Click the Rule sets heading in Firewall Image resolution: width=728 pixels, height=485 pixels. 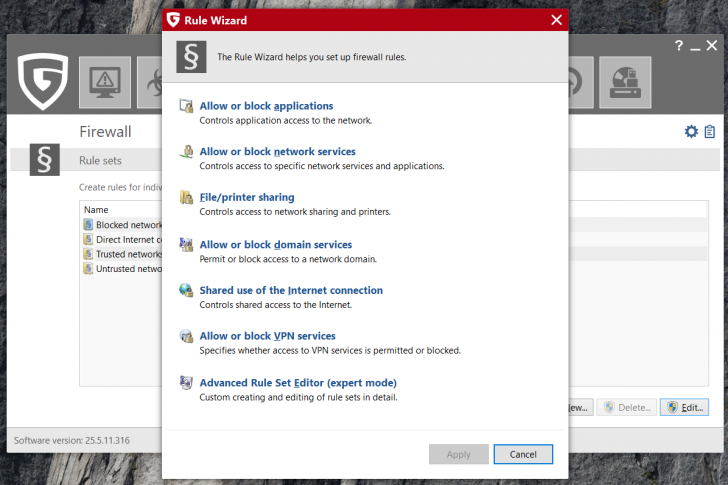pyautogui.click(x=100, y=161)
